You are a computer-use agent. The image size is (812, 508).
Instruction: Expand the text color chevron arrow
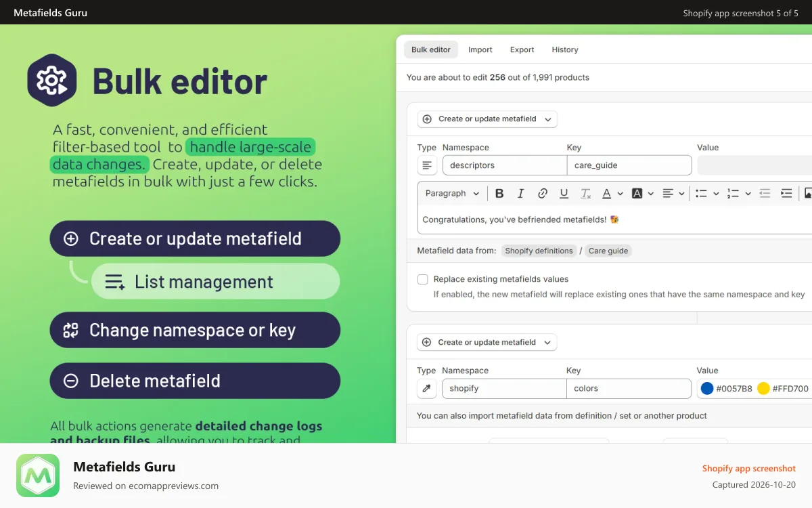619,194
